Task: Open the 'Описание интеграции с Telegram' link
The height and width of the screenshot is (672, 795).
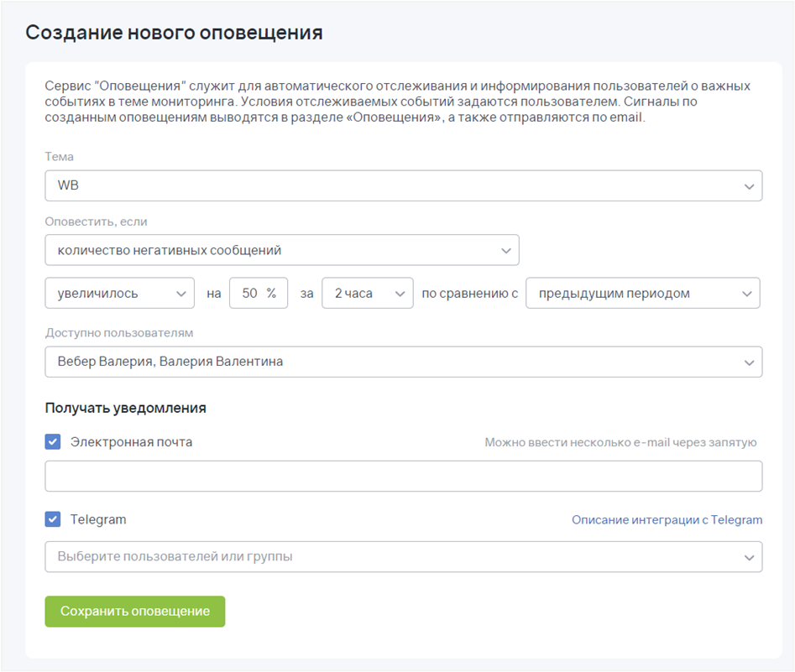Action: tap(667, 520)
